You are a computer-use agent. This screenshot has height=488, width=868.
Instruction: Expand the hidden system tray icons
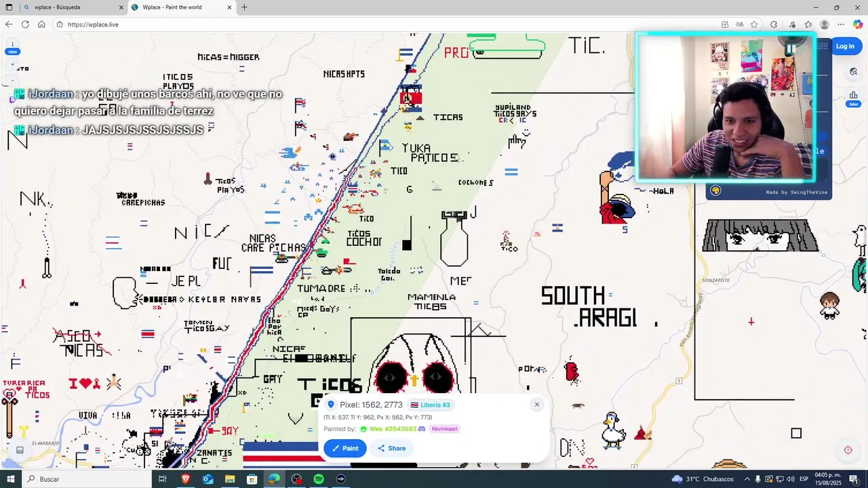pyautogui.click(x=747, y=479)
